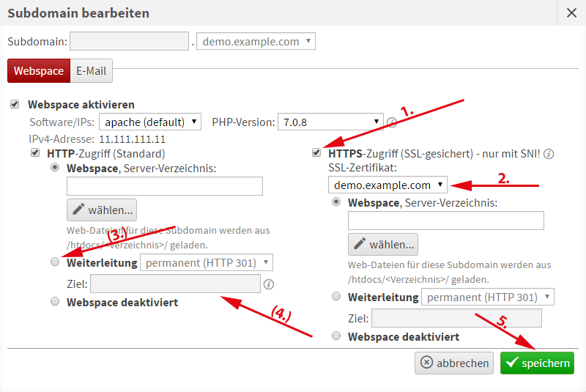The height and width of the screenshot is (392, 586).
Task: Click into the Subdomain name input field
Action: [130, 41]
